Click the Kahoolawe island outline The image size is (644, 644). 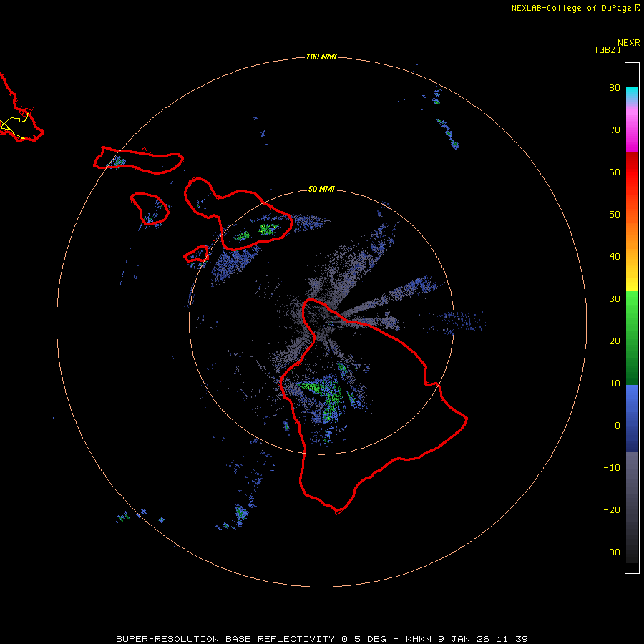[196, 254]
